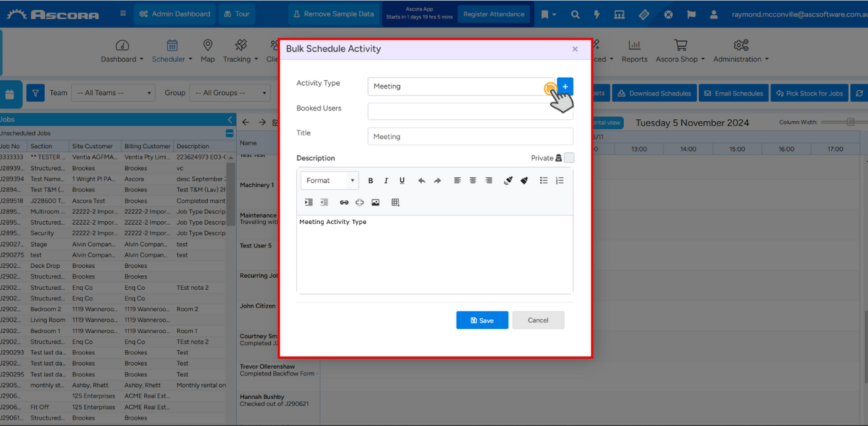
Task: Apply italic formatting in description toolbar
Action: click(386, 180)
